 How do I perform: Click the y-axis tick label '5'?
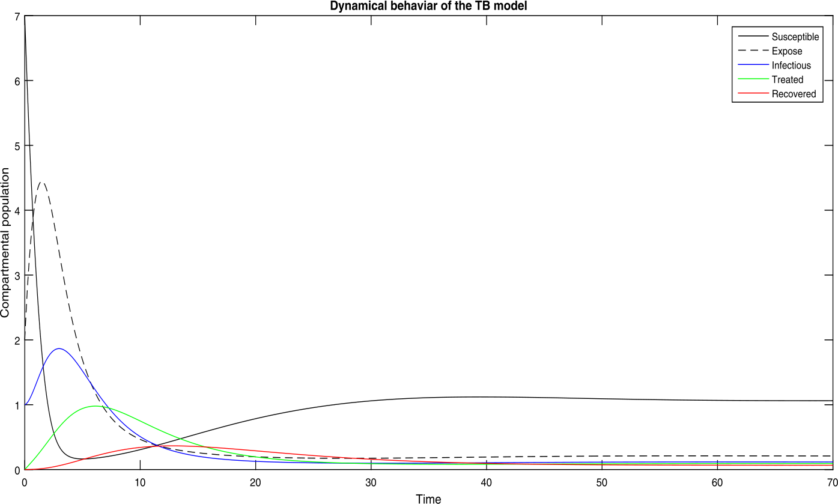[17, 146]
